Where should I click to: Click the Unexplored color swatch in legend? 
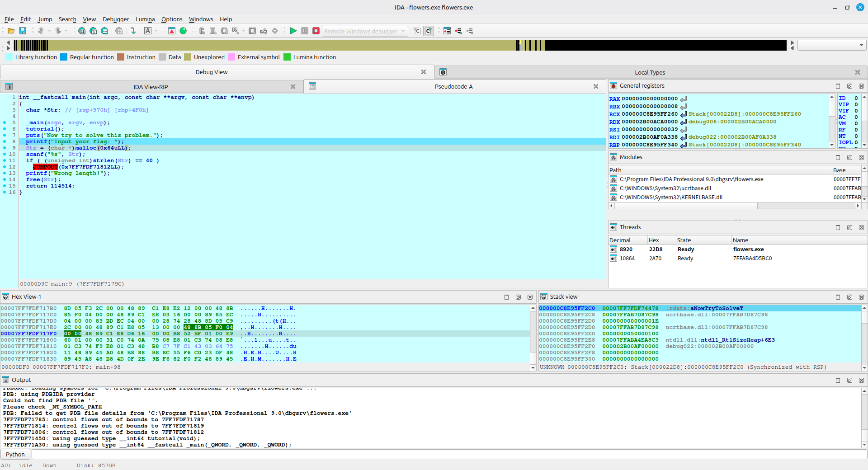pyautogui.click(x=188, y=57)
